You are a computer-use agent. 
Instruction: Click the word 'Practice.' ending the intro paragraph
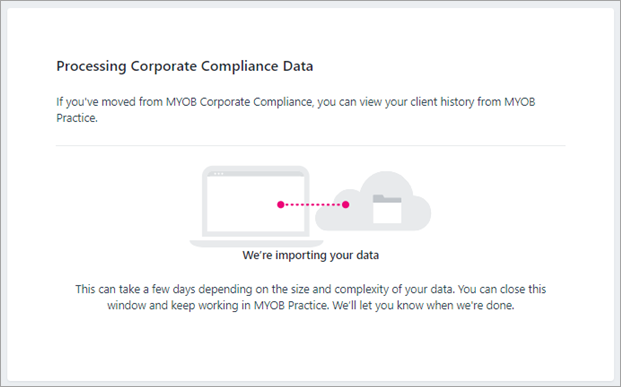coord(77,118)
